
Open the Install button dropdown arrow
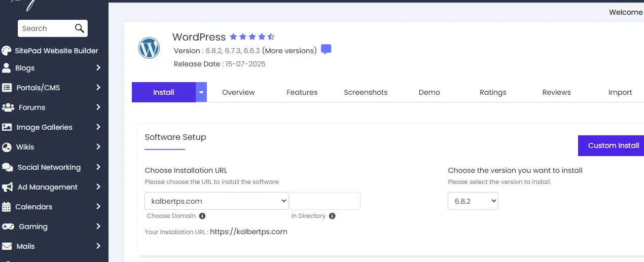pos(201,92)
